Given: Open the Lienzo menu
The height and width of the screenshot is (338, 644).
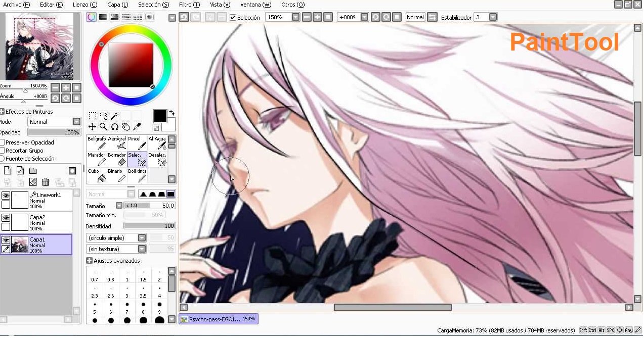Looking at the screenshot, I should pos(85,5).
